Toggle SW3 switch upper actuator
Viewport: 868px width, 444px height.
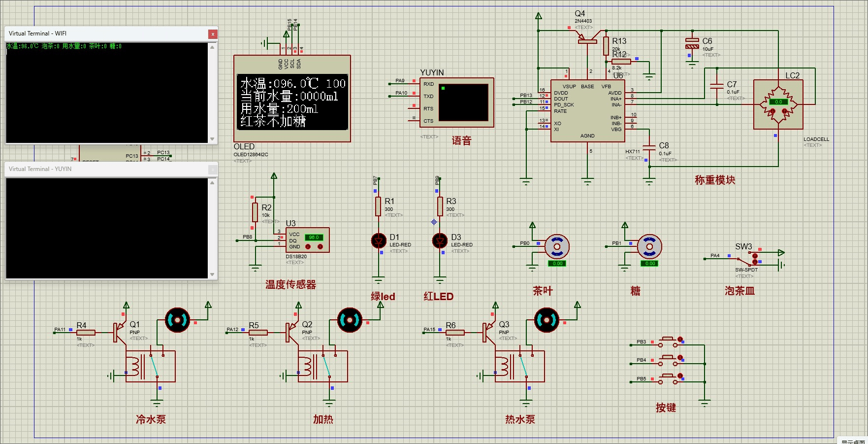coord(755,256)
